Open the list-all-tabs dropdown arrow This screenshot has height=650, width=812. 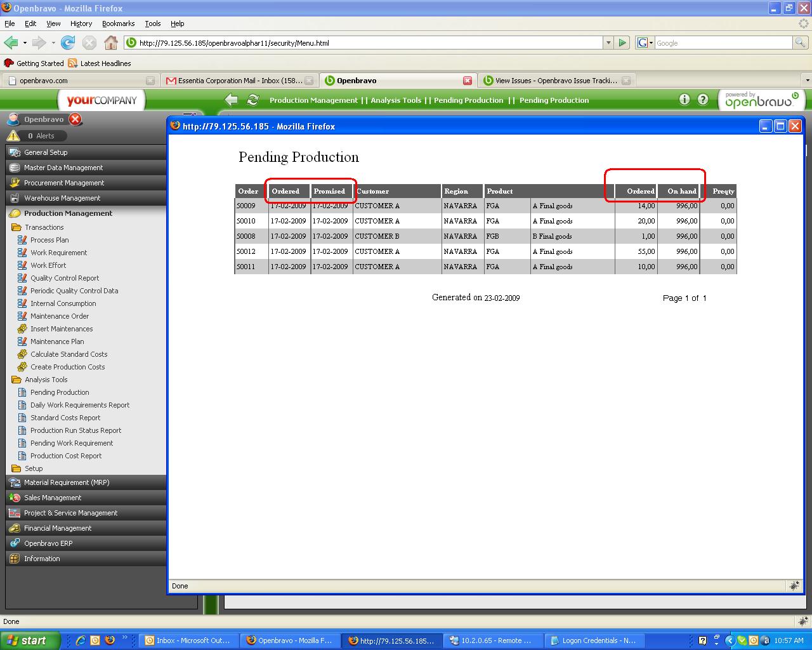click(807, 81)
